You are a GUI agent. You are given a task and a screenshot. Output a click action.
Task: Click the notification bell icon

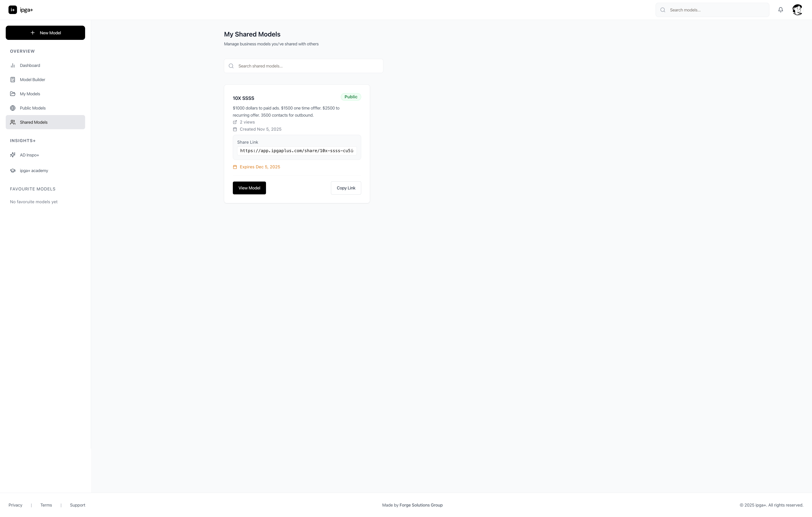(x=780, y=10)
